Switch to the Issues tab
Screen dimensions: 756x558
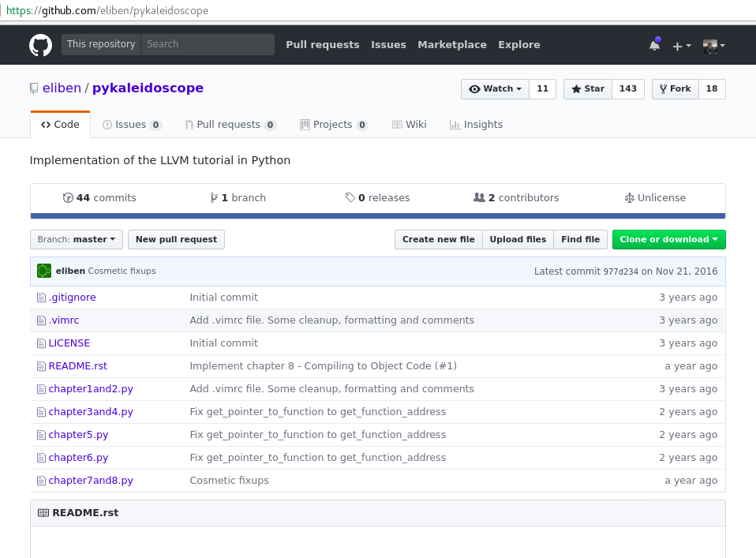(x=132, y=125)
